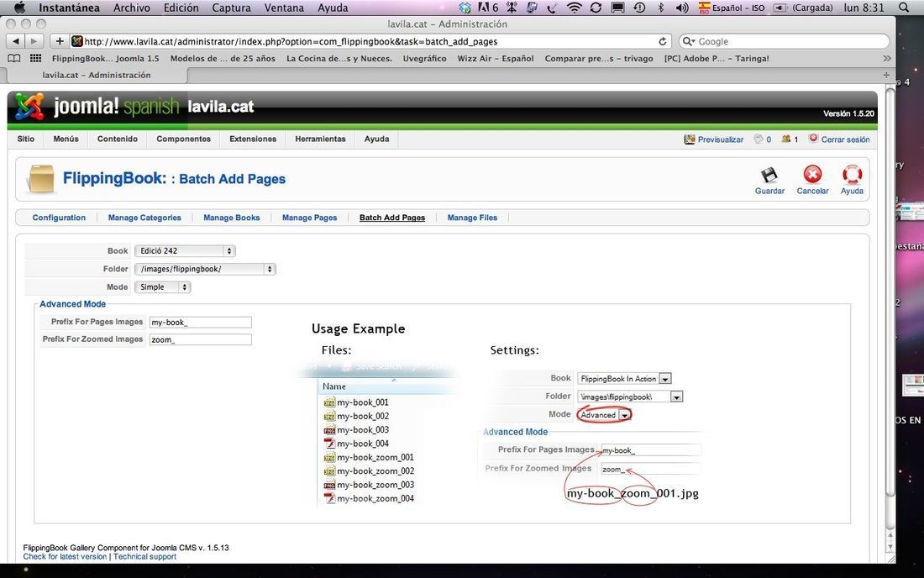Click the Cerrar sesión logout icon
924x578 pixels.
point(813,139)
